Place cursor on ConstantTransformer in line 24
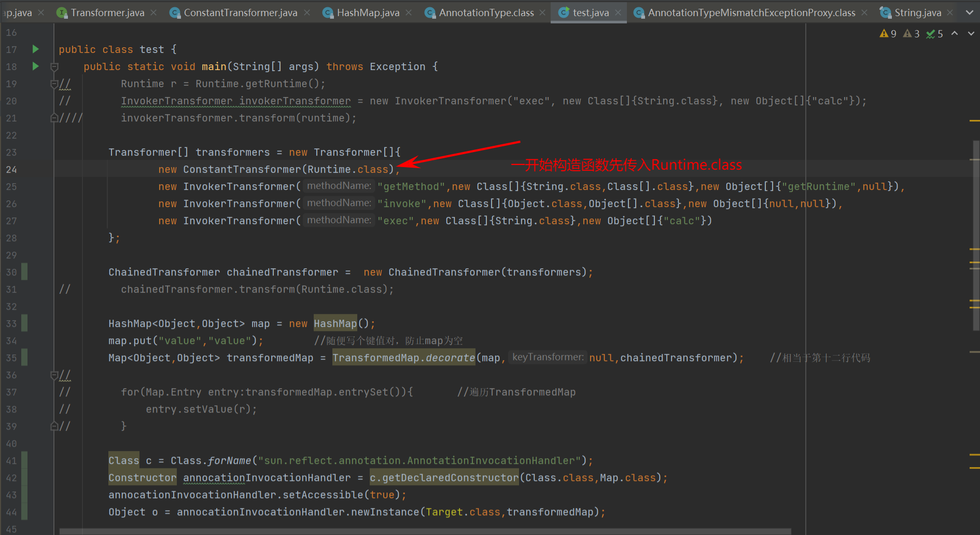Image resolution: width=980 pixels, height=535 pixels. tap(242, 169)
